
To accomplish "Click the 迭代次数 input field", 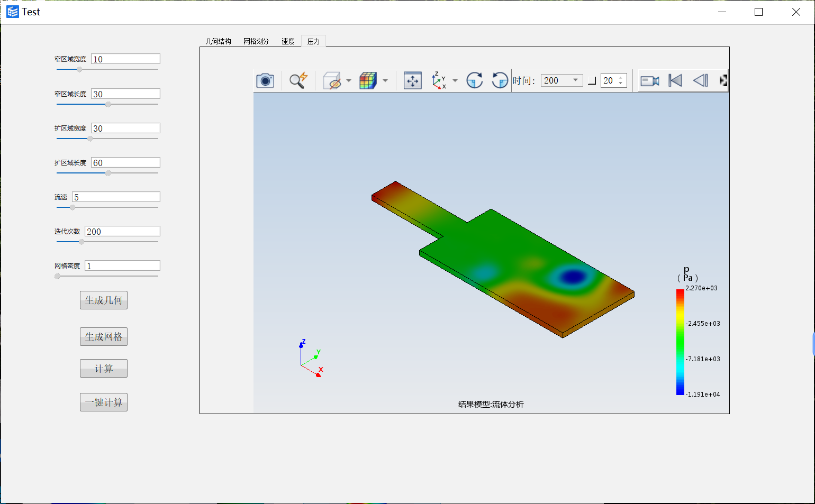I will tap(122, 232).
